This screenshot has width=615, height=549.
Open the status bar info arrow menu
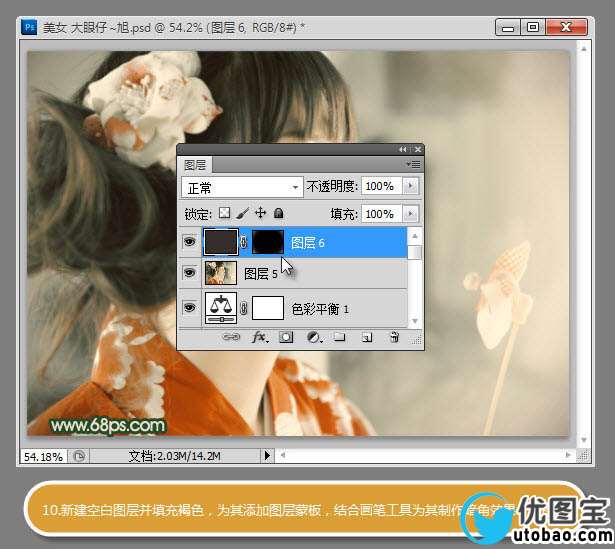267,456
